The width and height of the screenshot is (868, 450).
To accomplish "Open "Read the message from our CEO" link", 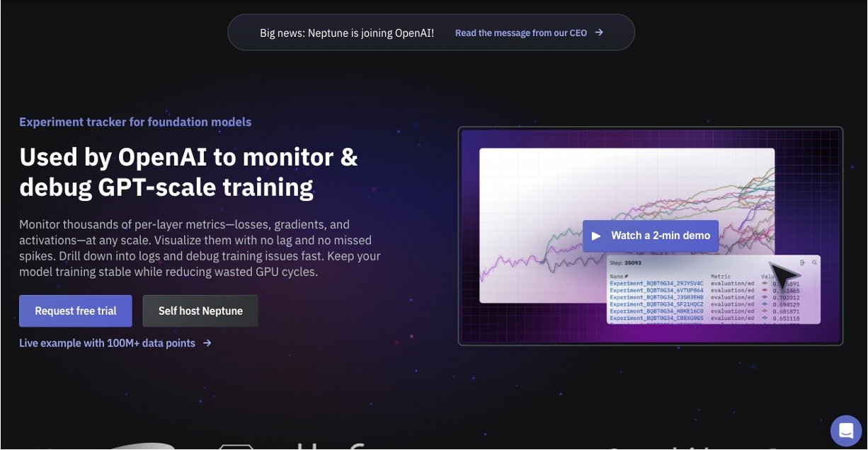I will [529, 33].
